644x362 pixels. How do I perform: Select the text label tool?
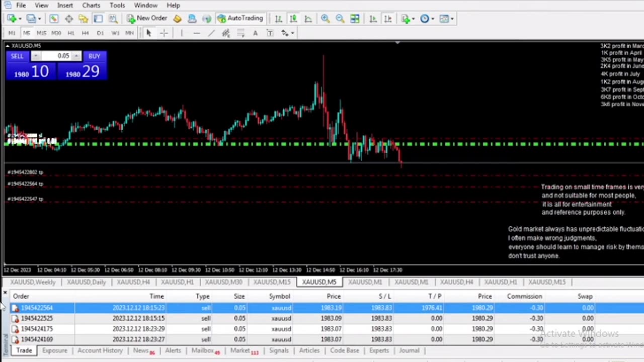point(270,33)
